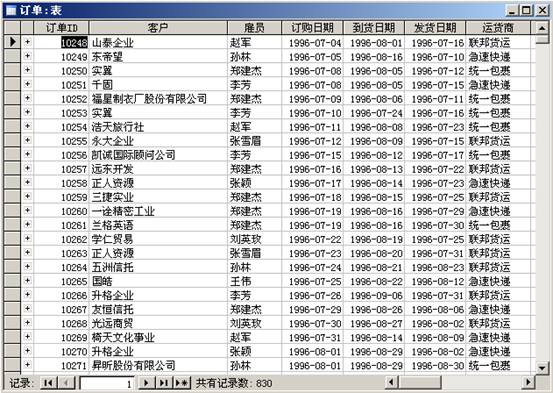
Task: Expand subdatasheet for order 10255
Action: point(28,140)
